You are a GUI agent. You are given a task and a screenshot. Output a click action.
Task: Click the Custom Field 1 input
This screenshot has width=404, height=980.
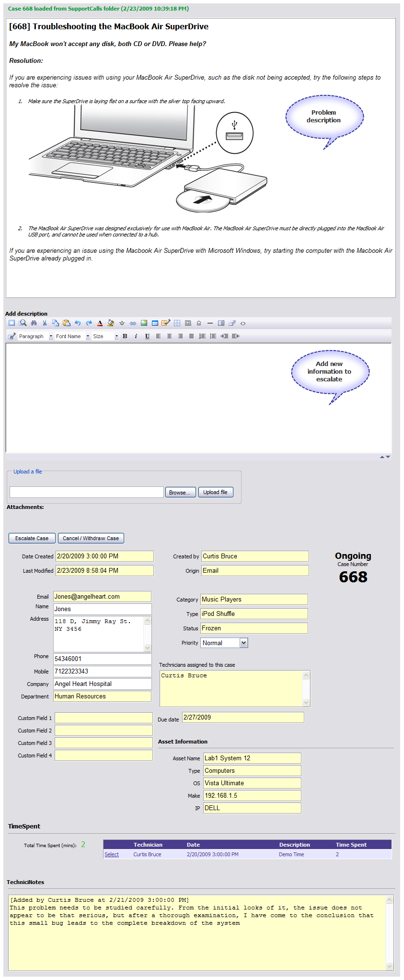click(x=104, y=718)
